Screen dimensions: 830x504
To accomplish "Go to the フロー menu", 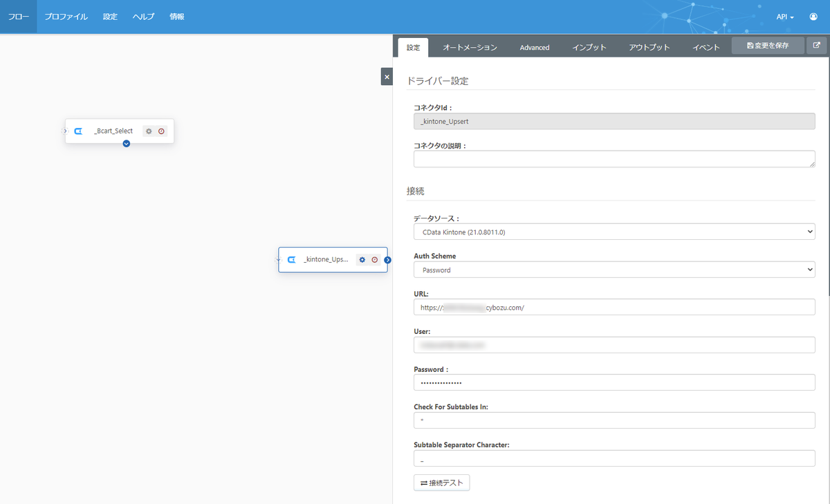I will click(x=18, y=17).
